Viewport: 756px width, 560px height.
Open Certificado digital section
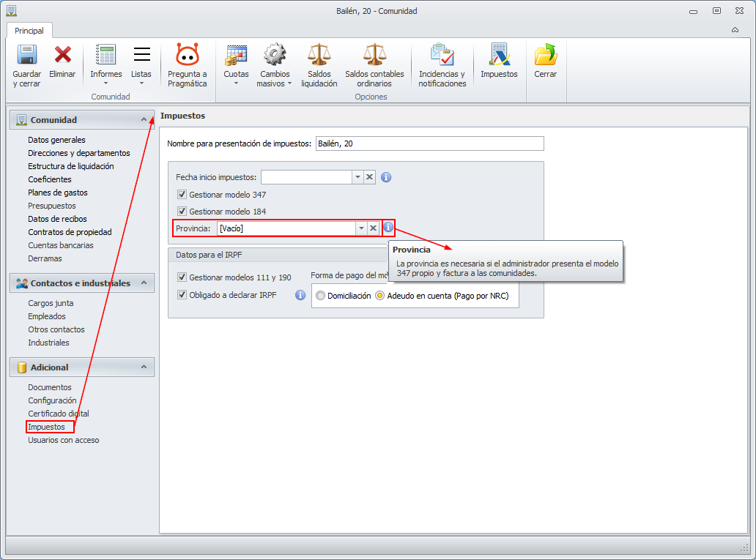pyautogui.click(x=59, y=414)
